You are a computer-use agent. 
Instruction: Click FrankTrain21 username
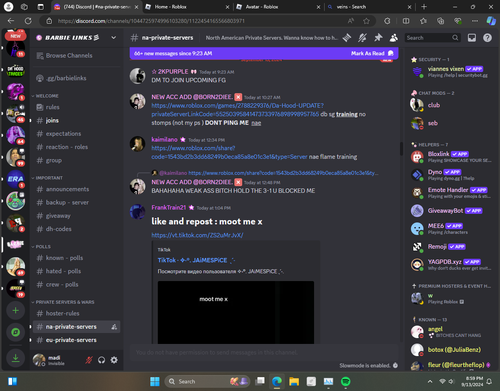click(x=169, y=208)
